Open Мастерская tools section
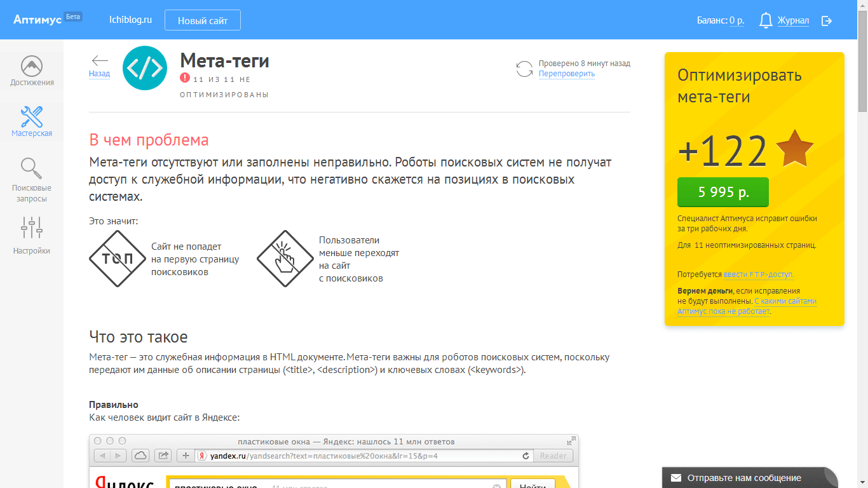Screen dimensions: 868x488 tap(32, 121)
